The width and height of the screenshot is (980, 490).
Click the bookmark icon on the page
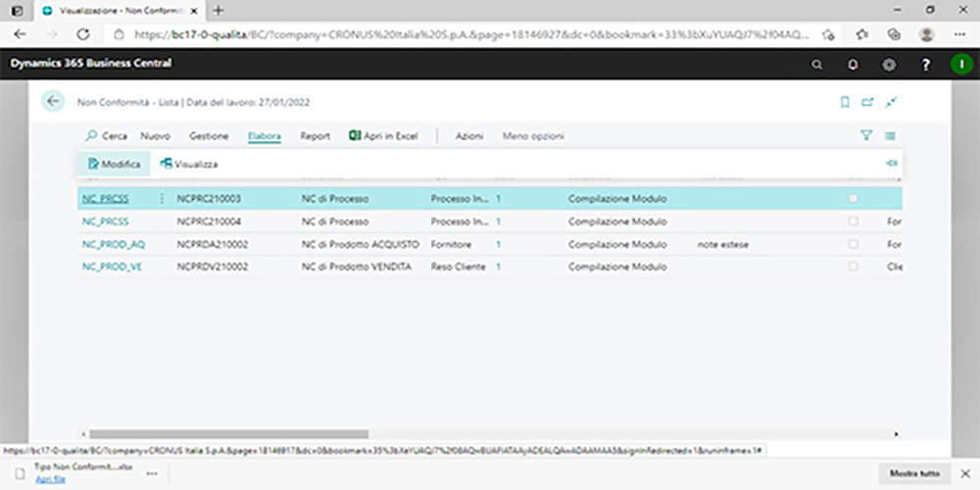845,102
